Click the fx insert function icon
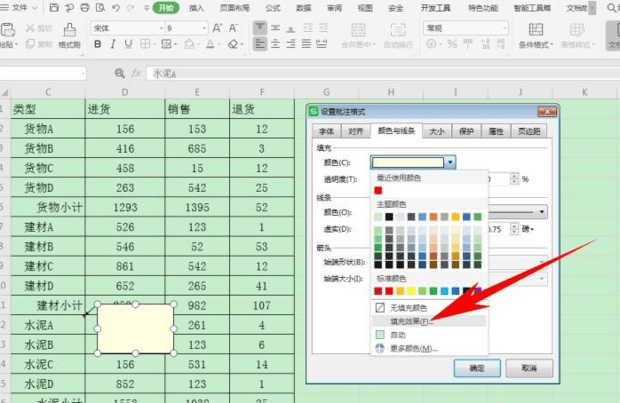The width and height of the screenshot is (620, 403). (x=136, y=73)
